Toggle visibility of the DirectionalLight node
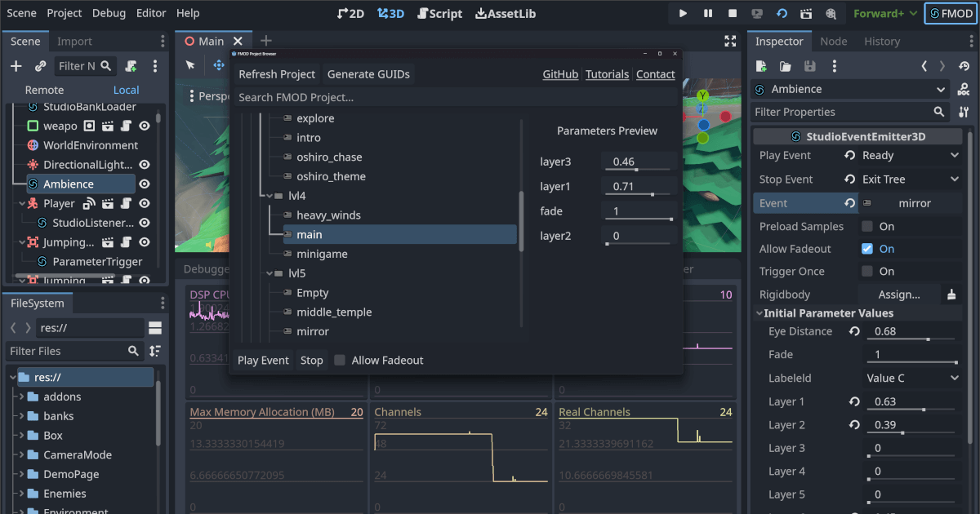Screen dimensions: 980x514 [144, 164]
